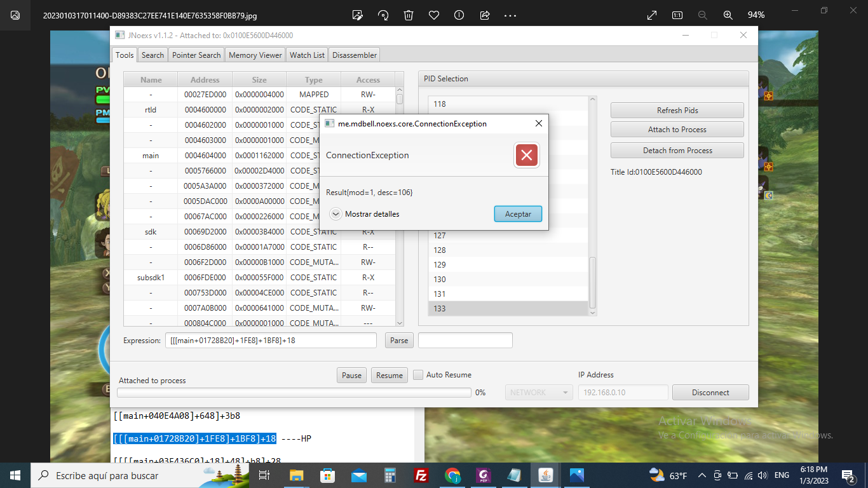Open the Edit image tool in Photos
The width and height of the screenshot is (868, 488).
pyautogui.click(x=357, y=15)
